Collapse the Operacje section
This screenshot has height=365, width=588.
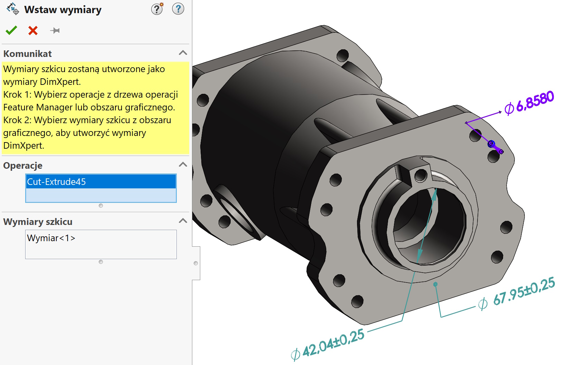tap(183, 165)
